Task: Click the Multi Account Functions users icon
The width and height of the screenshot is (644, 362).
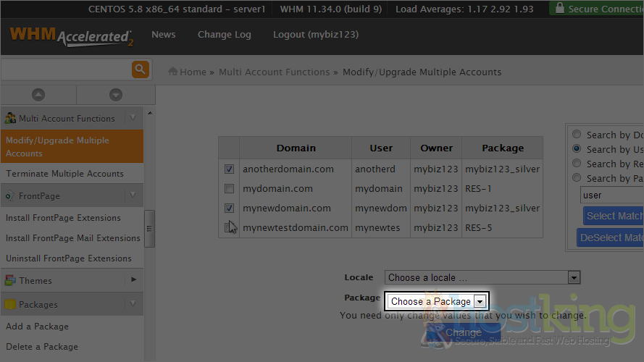Action: pyautogui.click(x=10, y=118)
